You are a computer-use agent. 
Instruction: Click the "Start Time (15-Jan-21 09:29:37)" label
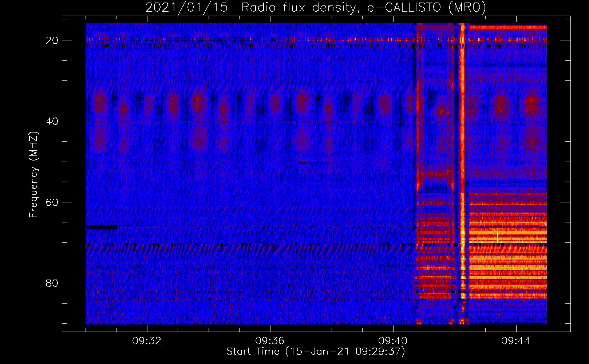pos(316,352)
